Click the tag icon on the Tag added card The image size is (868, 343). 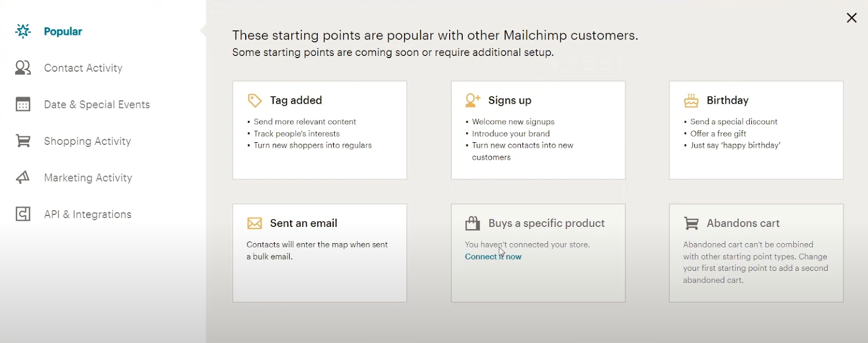click(254, 100)
